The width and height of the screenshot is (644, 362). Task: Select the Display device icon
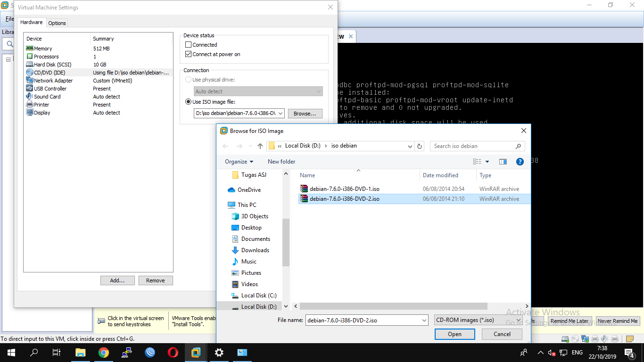30,113
